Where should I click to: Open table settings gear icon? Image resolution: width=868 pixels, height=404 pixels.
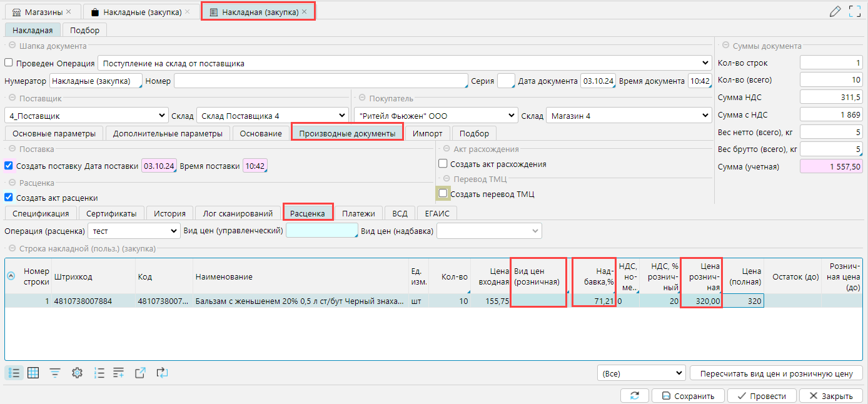pyautogui.click(x=77, y=373)
